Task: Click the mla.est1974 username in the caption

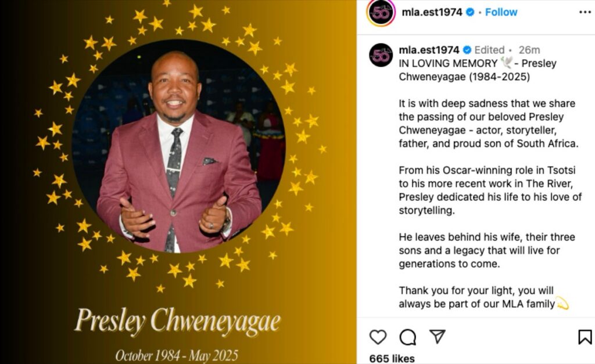Action: tap(429, 50)
